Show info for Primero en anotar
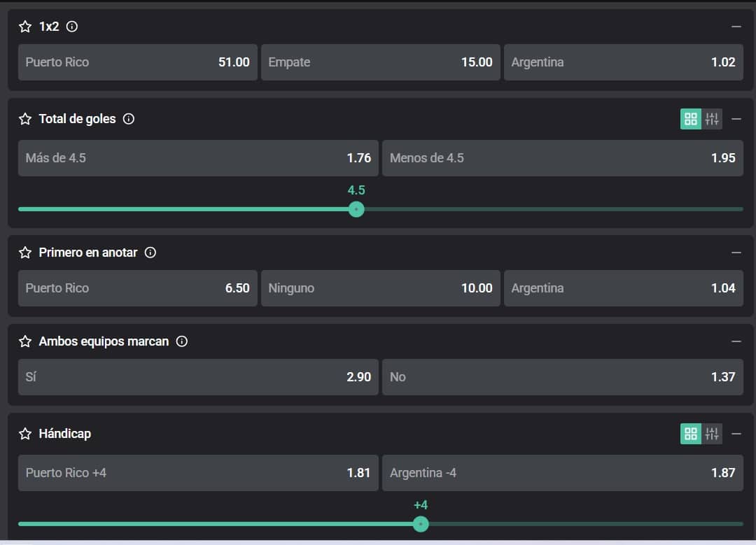Screen dimensions: 756x545 tap(150, 253)
